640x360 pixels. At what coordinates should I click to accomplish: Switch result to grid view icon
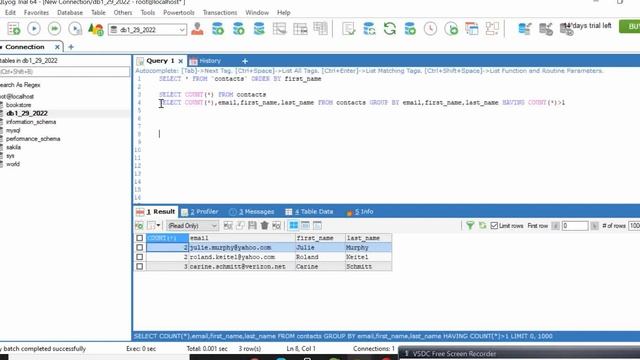293,225
